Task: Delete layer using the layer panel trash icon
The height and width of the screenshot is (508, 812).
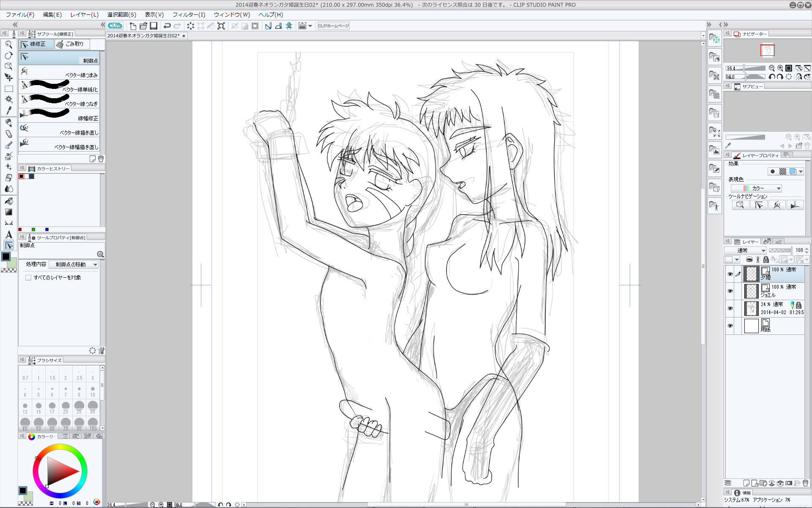Action: point(805,483)
